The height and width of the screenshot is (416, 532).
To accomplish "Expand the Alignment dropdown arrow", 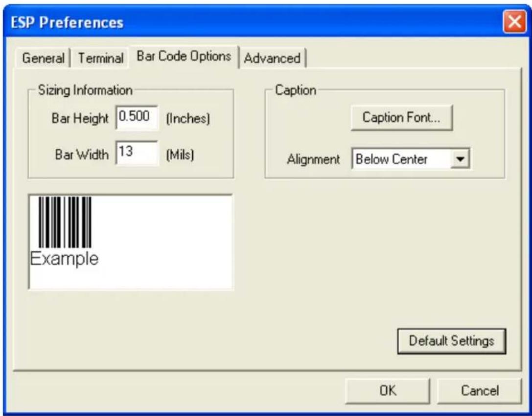I will (460, 158).
